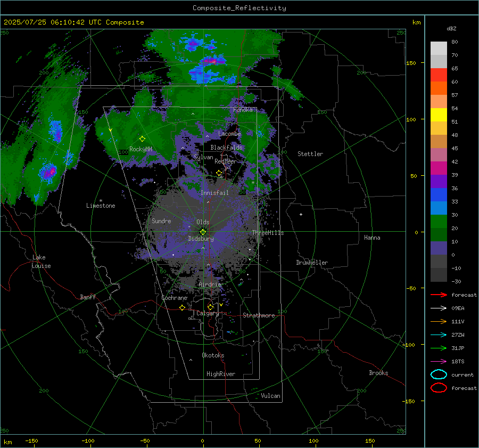
Task: Click the Sundre city label
Action: pyautogui.click(x=161, y=221)
